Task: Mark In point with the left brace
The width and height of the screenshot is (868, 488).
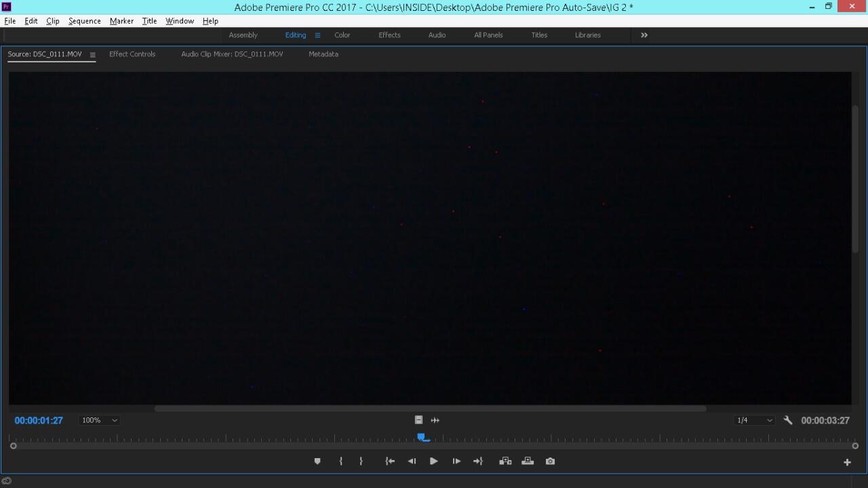Action: click(x=340, y=462)
